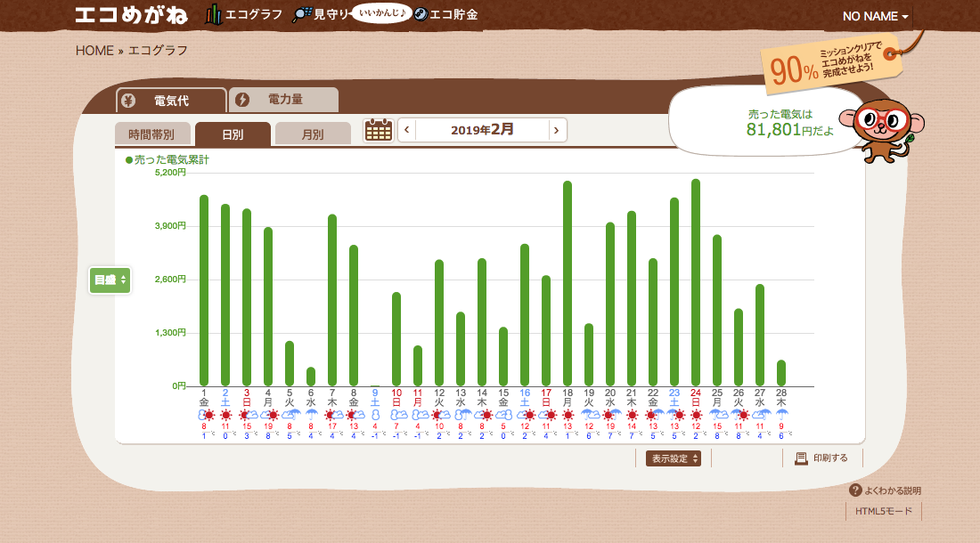This screenshot has width=980, height=543.
Task: Click the 90% mission tag
Action: [x=831, y=65]
